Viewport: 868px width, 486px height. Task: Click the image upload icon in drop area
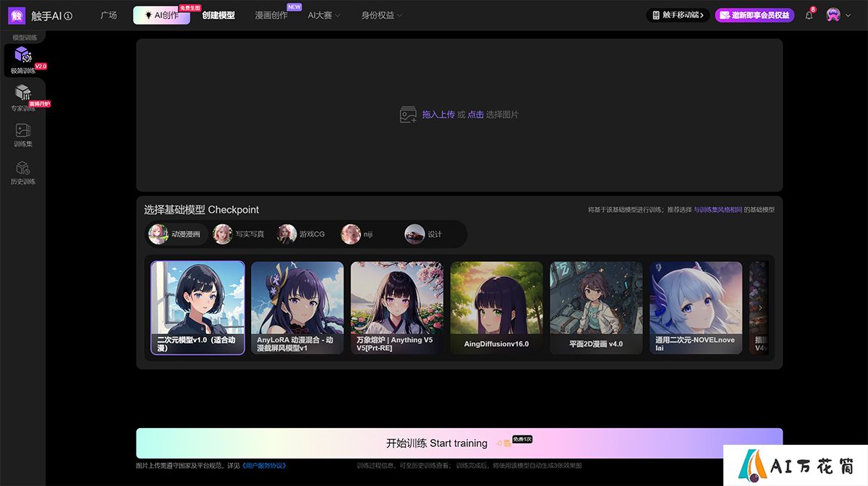click(x=408, y=114)
